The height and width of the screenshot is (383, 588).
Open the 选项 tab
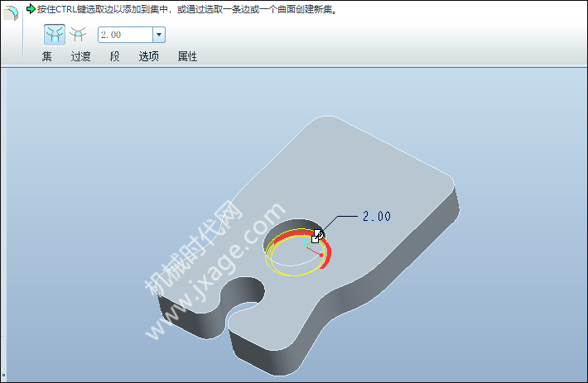(x=149, y=56)
